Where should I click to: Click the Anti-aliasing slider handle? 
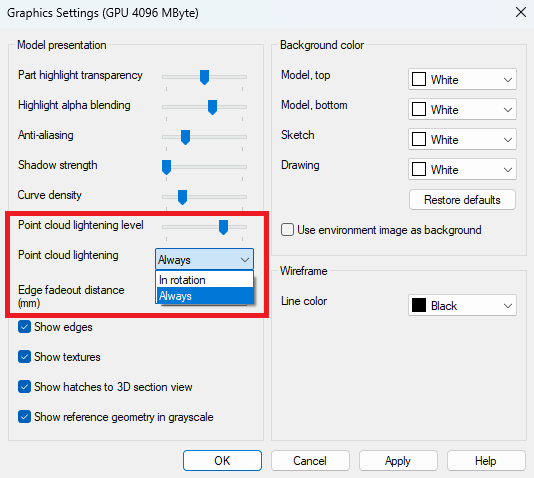click(185, 137)
